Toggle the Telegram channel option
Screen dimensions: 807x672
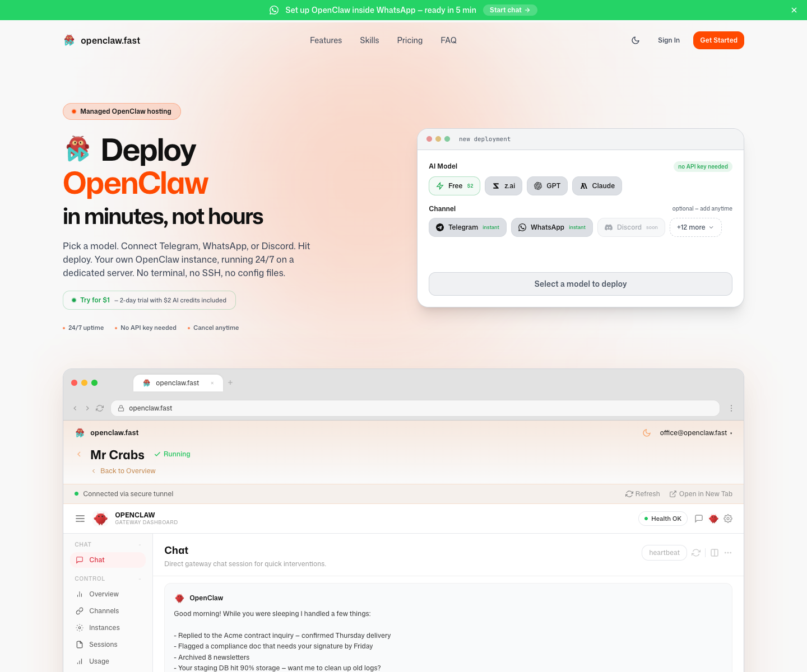pos(467,227)
